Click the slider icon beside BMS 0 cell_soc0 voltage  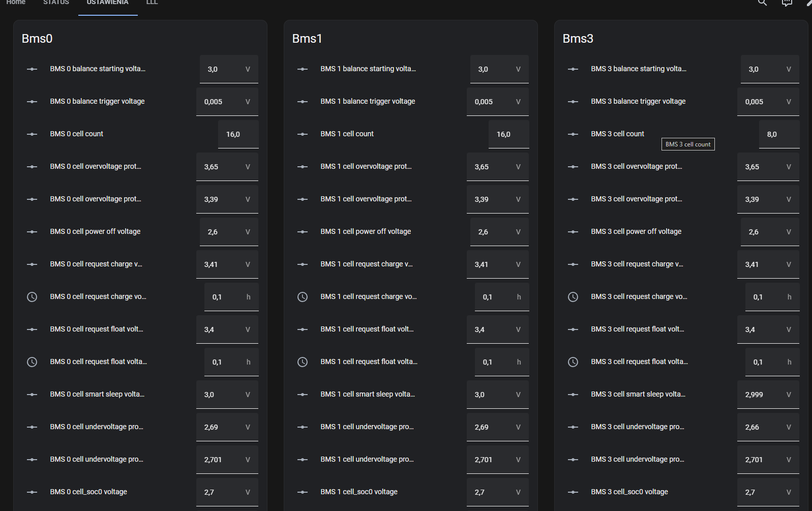tap(32, 492)
